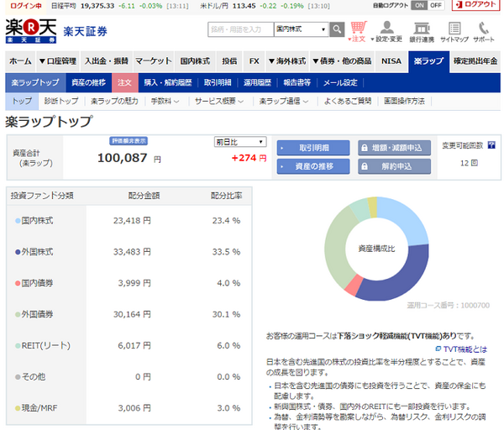
Task: Open 報告書等 submenu item
Action: (297, 82)
